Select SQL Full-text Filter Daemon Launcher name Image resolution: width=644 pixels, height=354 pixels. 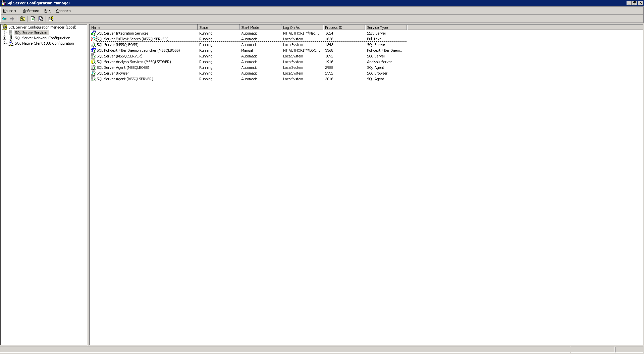(x=138, y=50)
